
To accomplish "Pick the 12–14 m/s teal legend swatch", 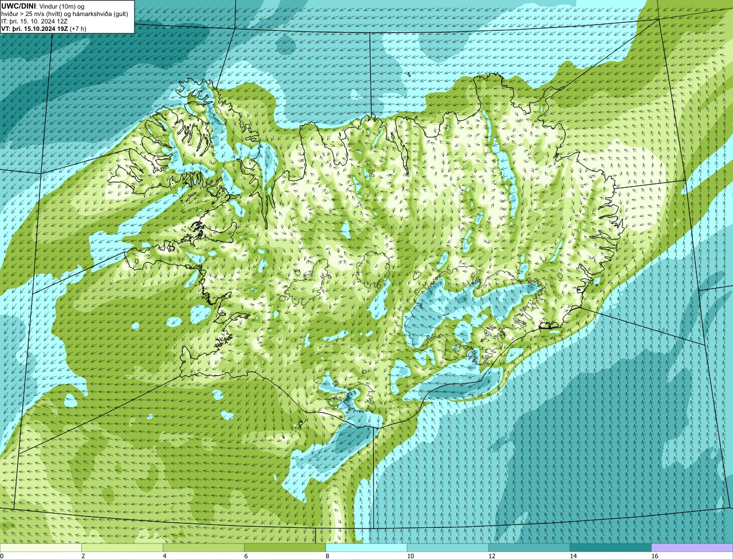I will (529, 547).
